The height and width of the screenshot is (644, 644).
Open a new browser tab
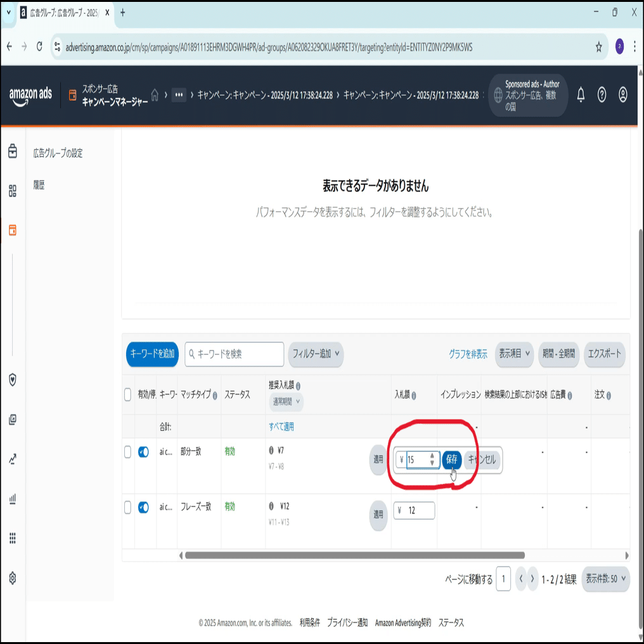(122, 13)
